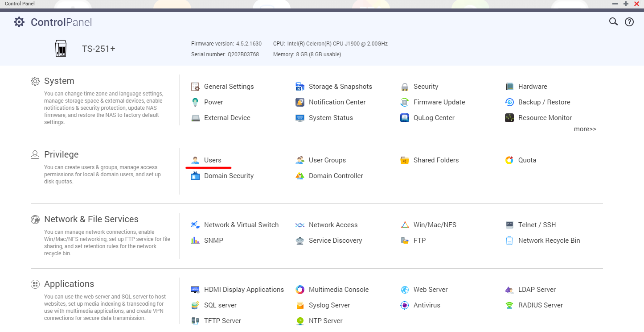The width and height of the screenshot is (644, 332).
Task: Click the Win/Mac/NFS icon
Action: tap(405, 225)
